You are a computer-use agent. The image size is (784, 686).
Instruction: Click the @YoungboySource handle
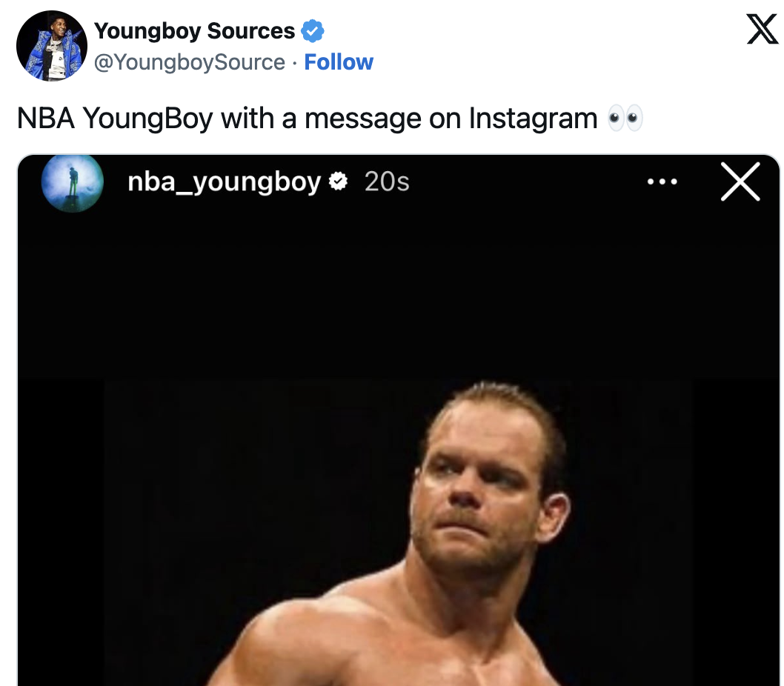pos(189,62)
